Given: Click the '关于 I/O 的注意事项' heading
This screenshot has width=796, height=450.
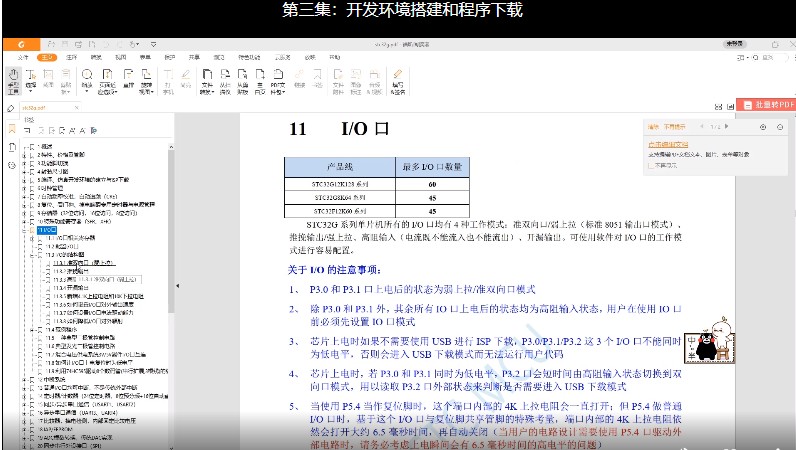Looking at the screenshot, I should [334, 270].
